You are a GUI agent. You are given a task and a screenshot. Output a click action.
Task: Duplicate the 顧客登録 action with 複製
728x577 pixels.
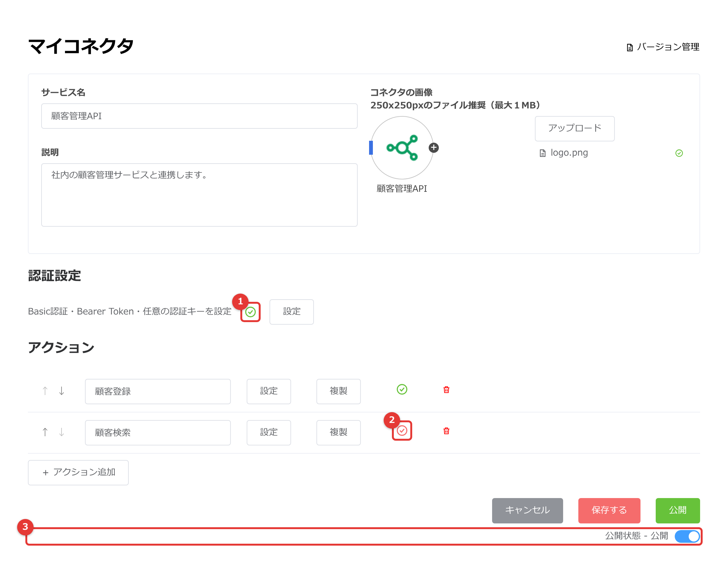tap(338, 391)
